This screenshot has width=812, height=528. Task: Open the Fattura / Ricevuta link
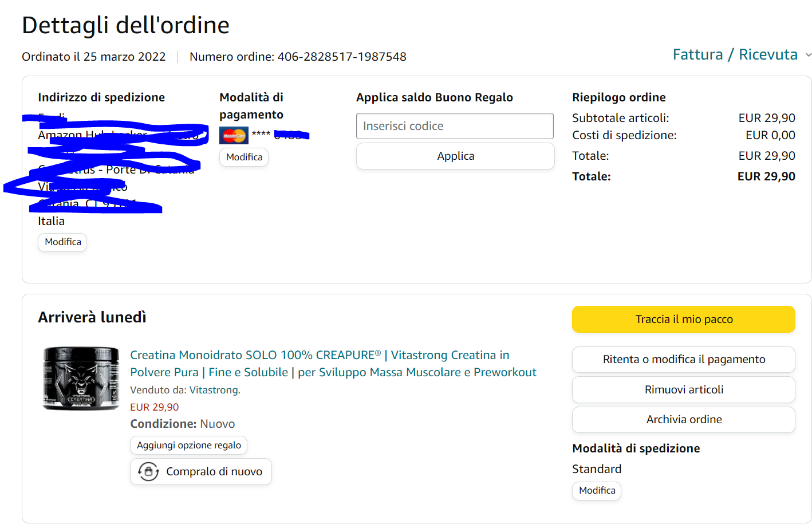735,54
